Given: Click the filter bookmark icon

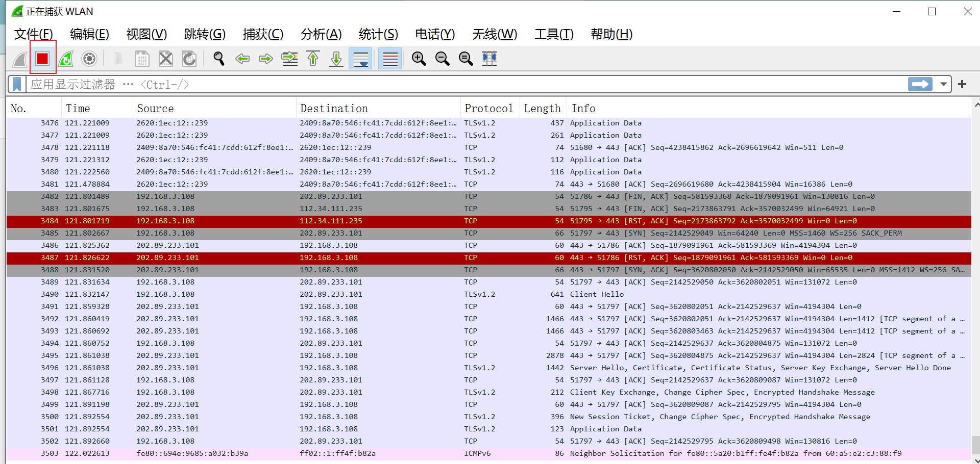Looking at the screenshot, I should point(17,84).
